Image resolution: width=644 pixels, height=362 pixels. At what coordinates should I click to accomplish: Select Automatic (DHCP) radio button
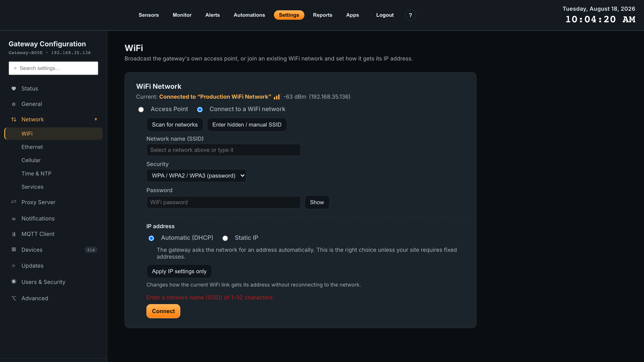coord(151,238)
